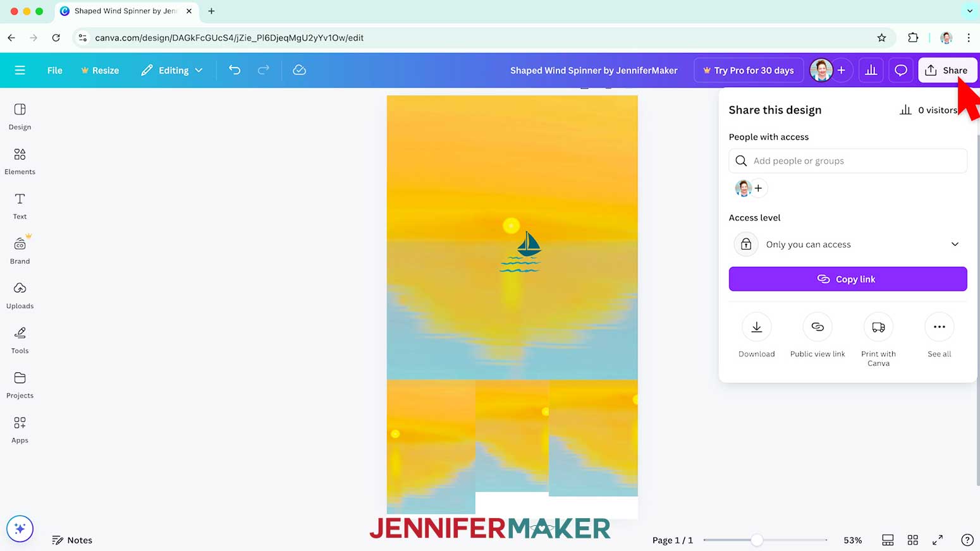Open the hamburger main menu
Screen dimensions: 980x551
click(x=20, y=70)
